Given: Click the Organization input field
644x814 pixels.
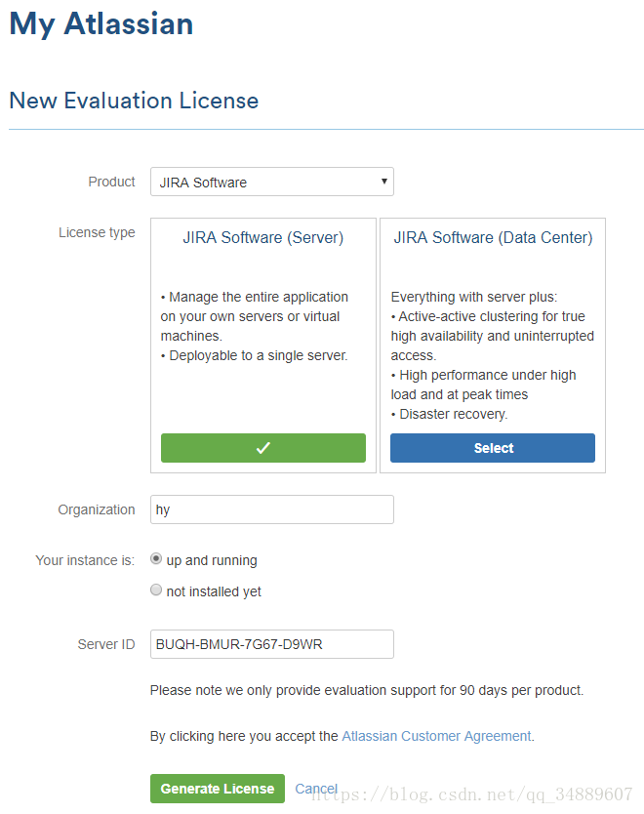Looking at the screenshot, I should pyautogui.click(x=272, y=509).
